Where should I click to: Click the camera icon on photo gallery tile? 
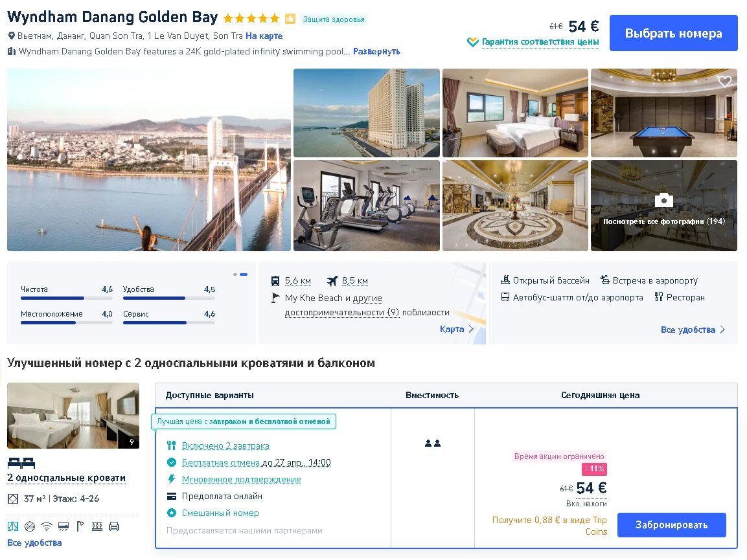point(663,201)
